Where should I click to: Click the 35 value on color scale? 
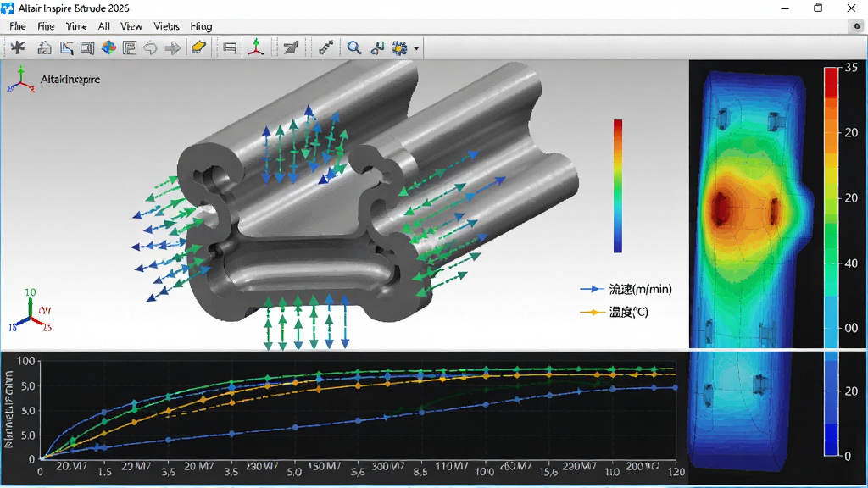pyautogui.click(x=851, y=68)
